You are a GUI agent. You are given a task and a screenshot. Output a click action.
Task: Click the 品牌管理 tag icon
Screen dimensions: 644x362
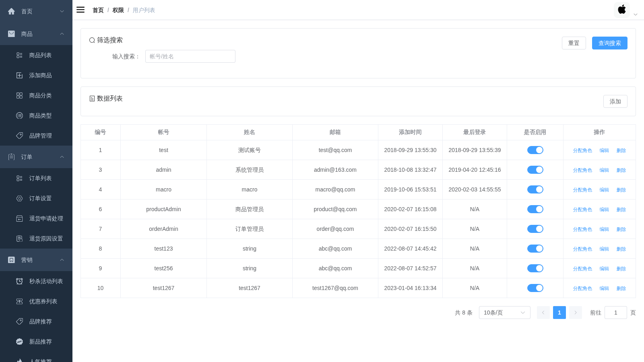(19, 136)
